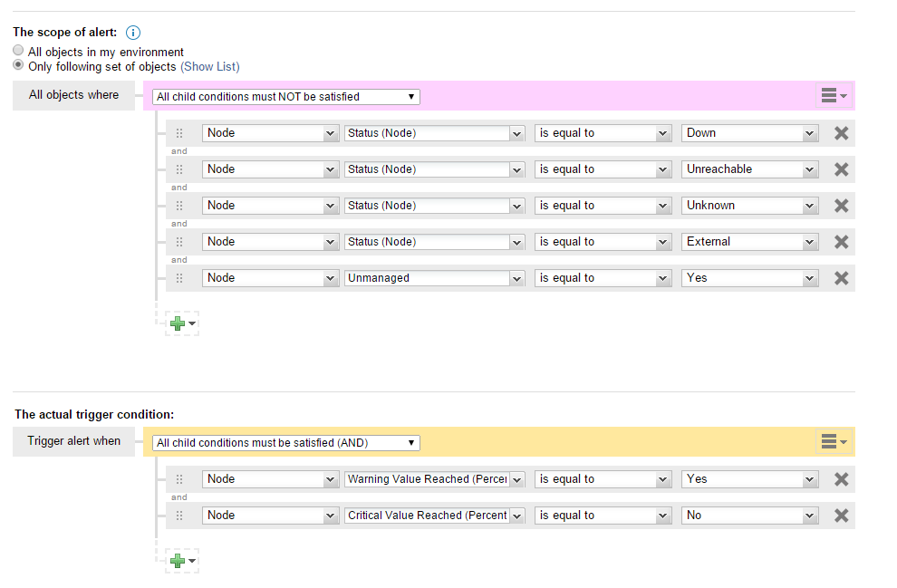Open the Unreachable value dropdown
This screenshot has width=897, height=588.
tap(749, 169)
